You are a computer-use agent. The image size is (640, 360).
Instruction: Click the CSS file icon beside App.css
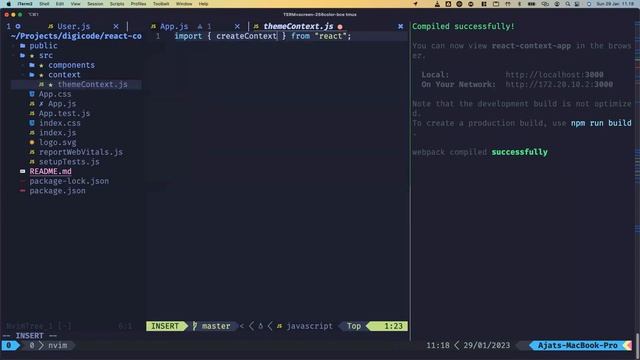32,94
